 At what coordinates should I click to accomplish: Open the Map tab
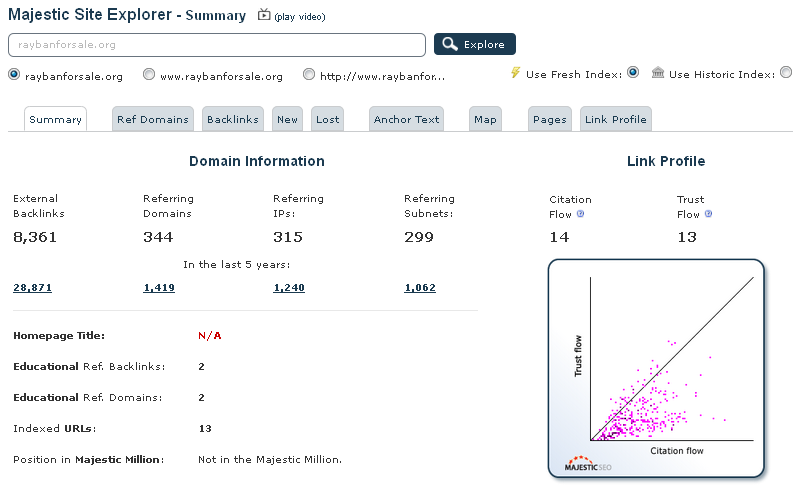point(485,119)
